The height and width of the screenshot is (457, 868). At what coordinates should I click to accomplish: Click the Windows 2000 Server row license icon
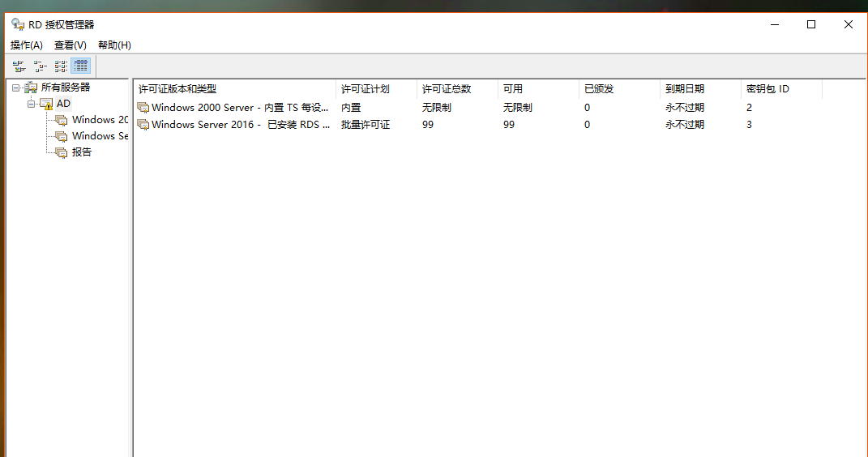tap(143, 107)
